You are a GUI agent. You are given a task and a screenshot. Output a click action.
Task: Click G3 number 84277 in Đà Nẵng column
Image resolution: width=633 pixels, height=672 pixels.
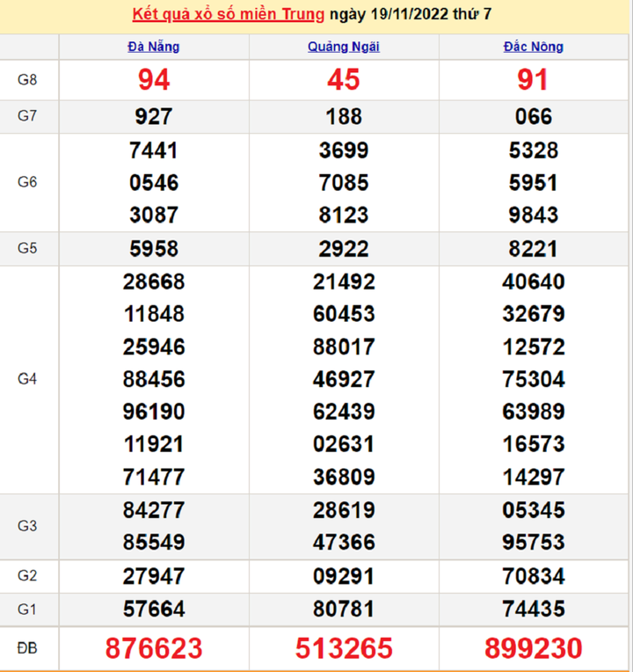(154, 510)
